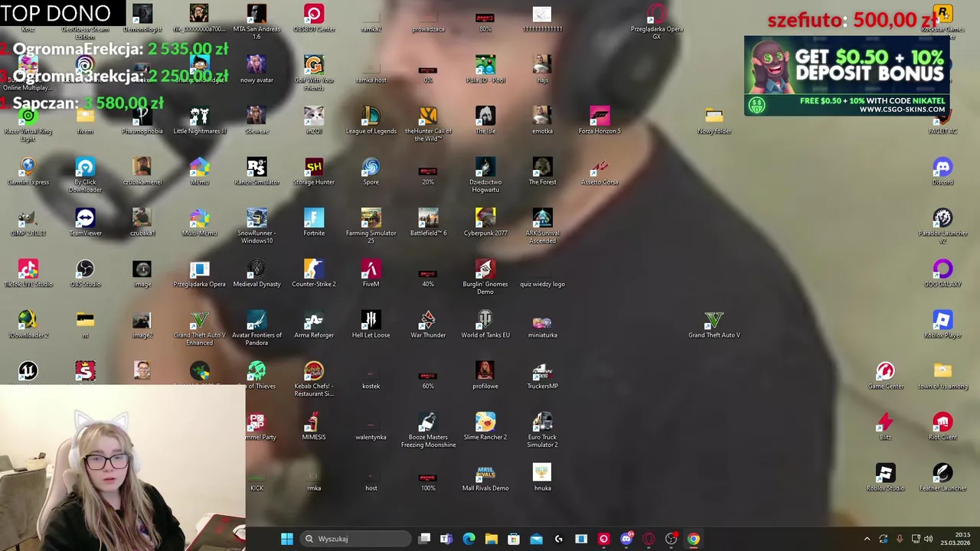Open Ranch Simulator desktop icon

(x=256, y=171)
